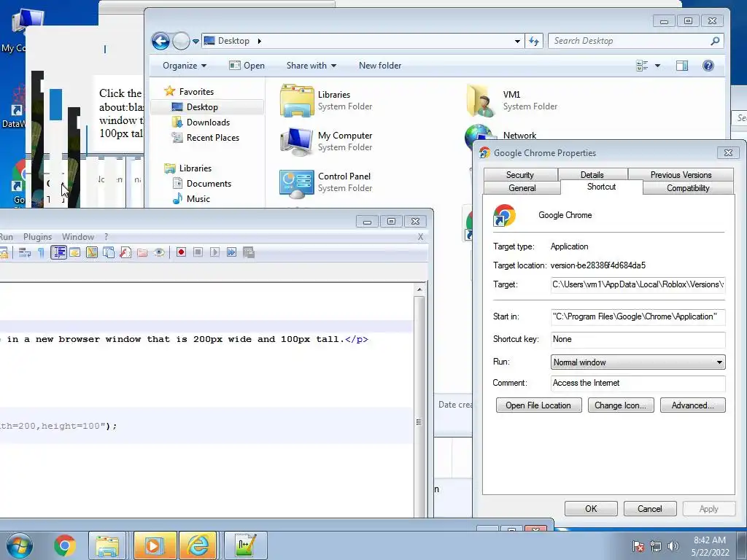Viewport: 747px width, 560px height.
Task: Open the Run Normal window dropdown
Action: 638,362
